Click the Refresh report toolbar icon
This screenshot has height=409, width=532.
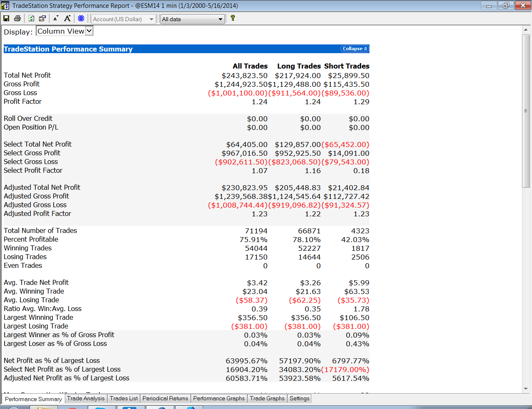[32, 18]
